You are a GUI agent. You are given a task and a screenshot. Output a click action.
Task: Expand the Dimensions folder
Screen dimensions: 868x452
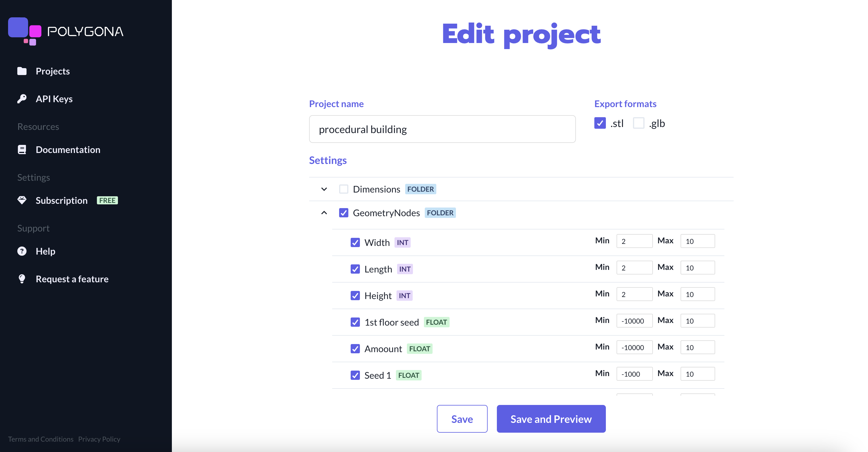(324, 189)
